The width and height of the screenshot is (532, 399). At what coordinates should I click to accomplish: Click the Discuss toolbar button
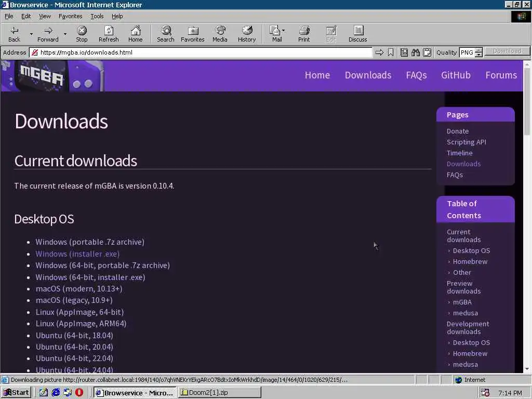(357, 34)
